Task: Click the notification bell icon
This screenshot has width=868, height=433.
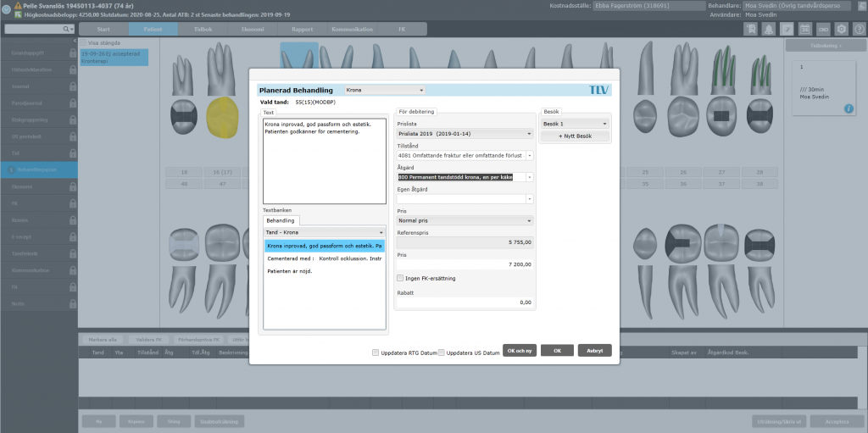Action: click(x=769, y=30)
